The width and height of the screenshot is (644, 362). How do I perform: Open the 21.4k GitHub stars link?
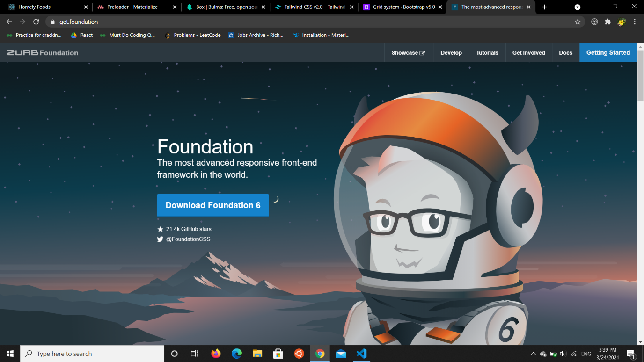pos(188,229)
